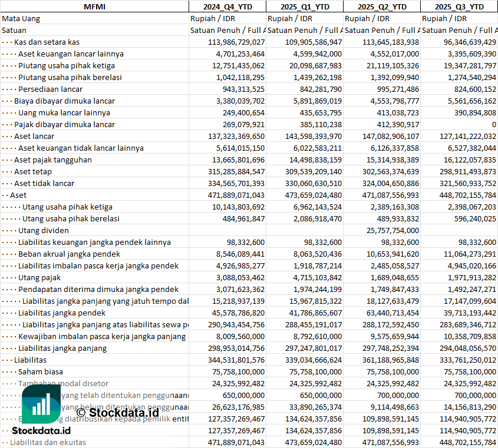
Task: Select the Aset lancar row label
Action: pyautogui.click(x=34, y=136)
